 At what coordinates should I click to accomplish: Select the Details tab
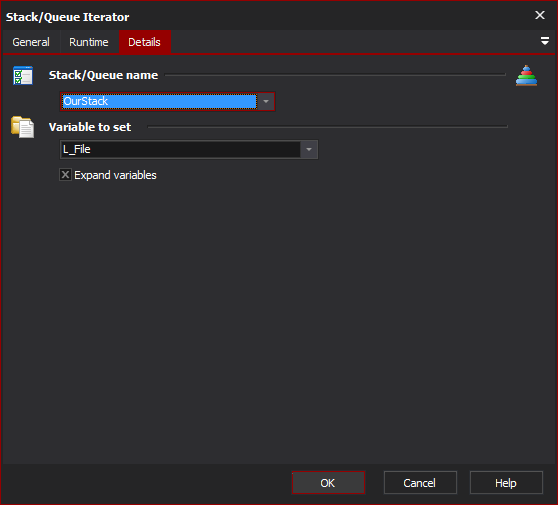[144, 42]
